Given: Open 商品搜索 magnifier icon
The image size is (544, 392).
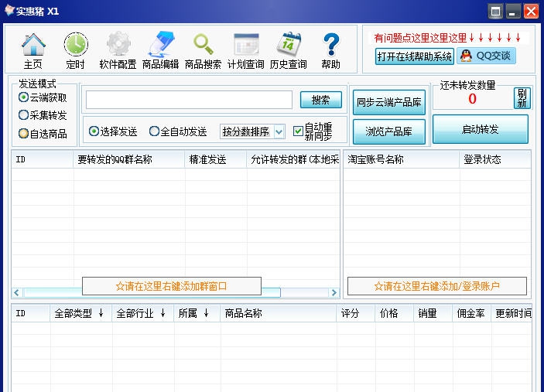Looking at the screenshot, I should pyautogui.click(x=204, y=51).
